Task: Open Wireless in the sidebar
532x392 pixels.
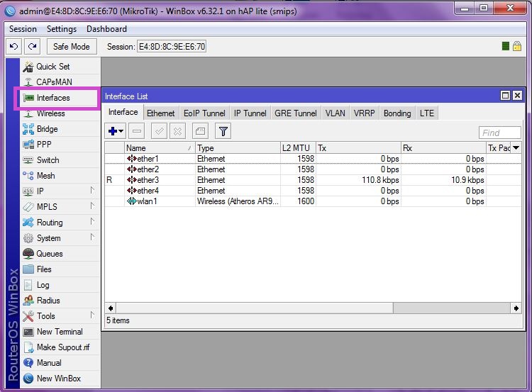Action: tap(60, 113)
